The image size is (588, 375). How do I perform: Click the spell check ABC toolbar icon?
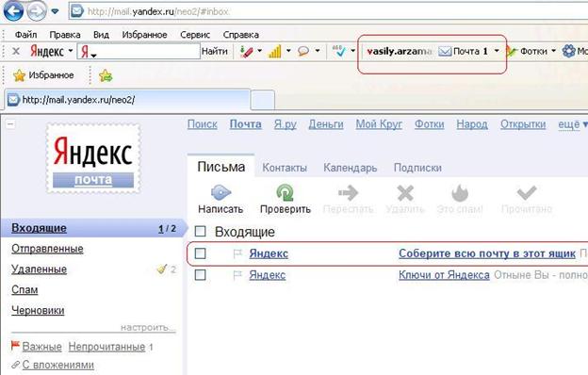(x=339, y=51)
